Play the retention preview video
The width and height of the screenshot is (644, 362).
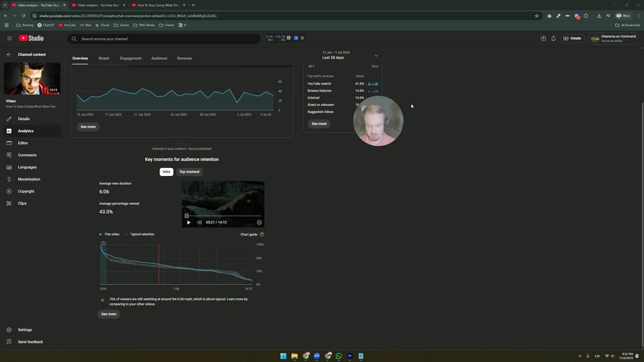pos(189,222)
